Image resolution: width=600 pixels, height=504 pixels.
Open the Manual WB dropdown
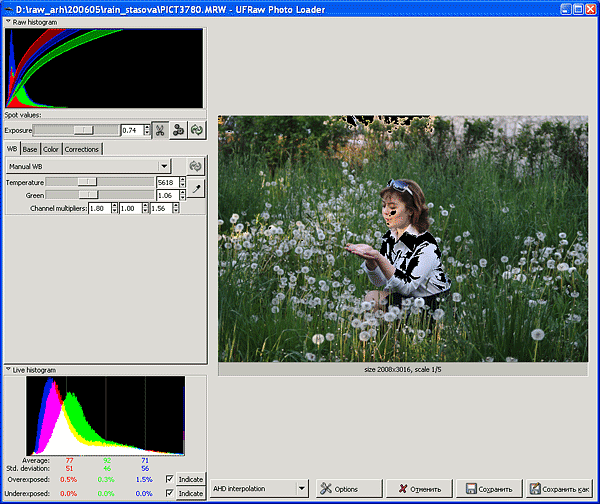tap(88, 166)
